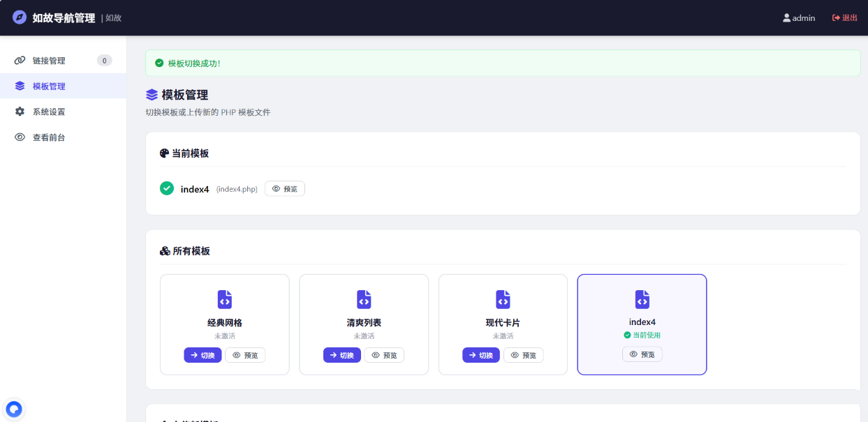Go to 查看前台 in the sidebar
The image size is (868, 422).
coord(63,137)
